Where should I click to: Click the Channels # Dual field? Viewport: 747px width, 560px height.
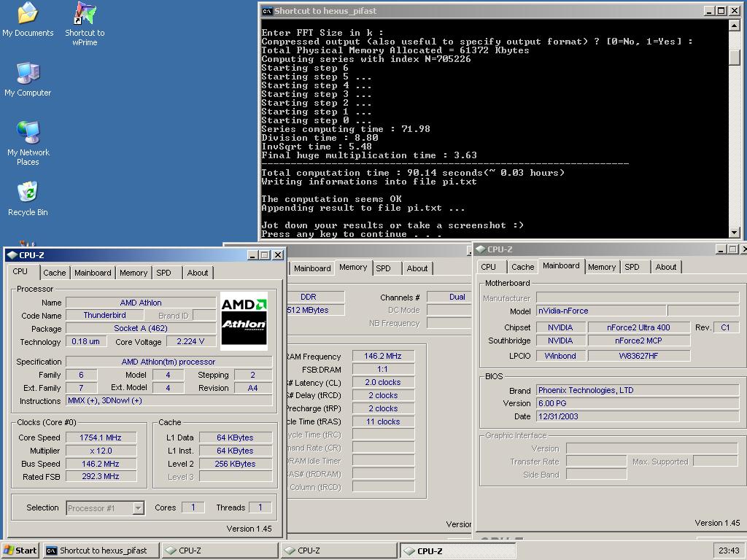(449, 297)
